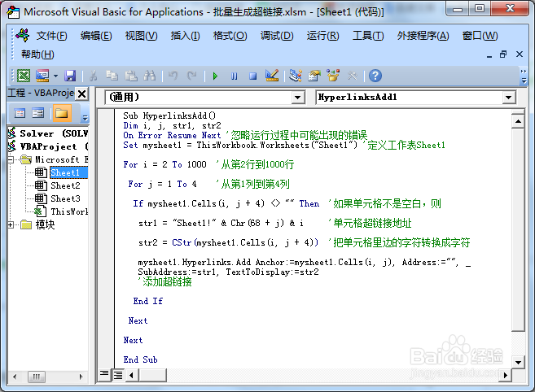Expand the 模块 folder
The height and width of the screenshot is (392, 535).
pyautogui.click(x=11, y=224)
